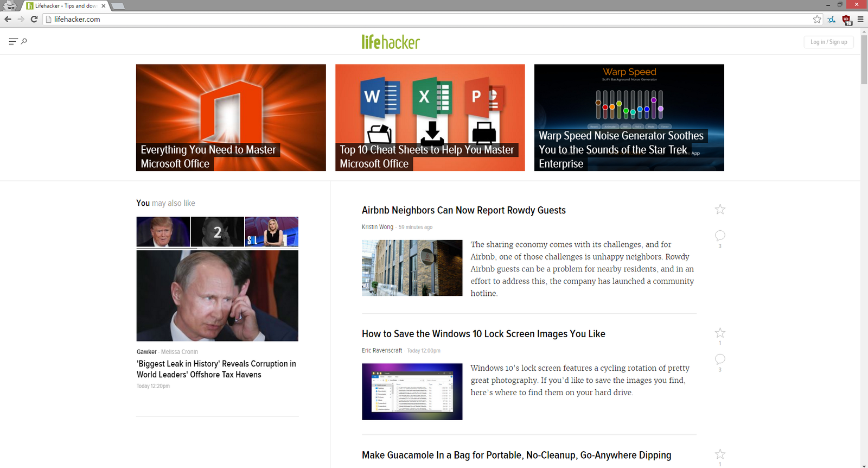
Task: Open comments on Windows 10 Lock Screen article
Action: tap(720, 359)
